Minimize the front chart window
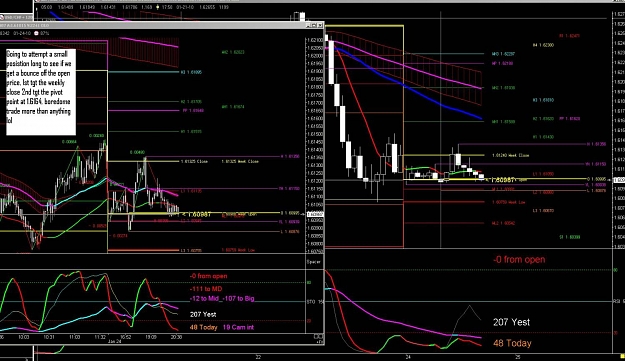625x361 pixels. 308,25
